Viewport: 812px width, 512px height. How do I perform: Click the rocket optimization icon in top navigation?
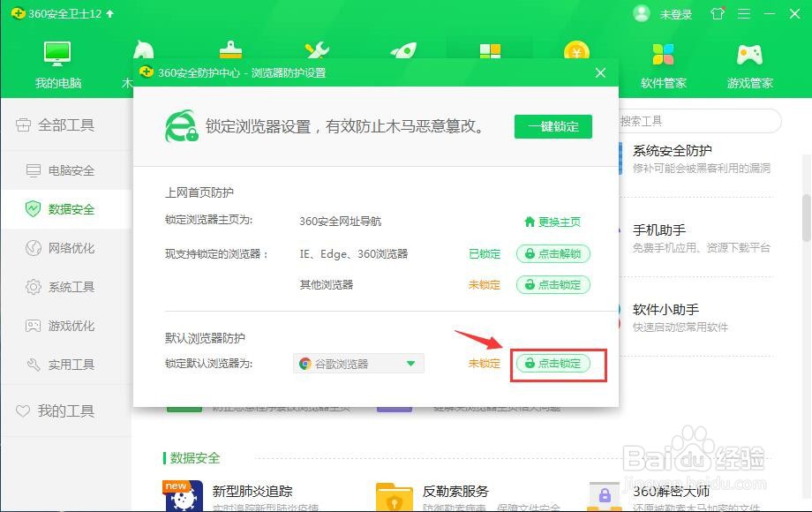[403, 50]
